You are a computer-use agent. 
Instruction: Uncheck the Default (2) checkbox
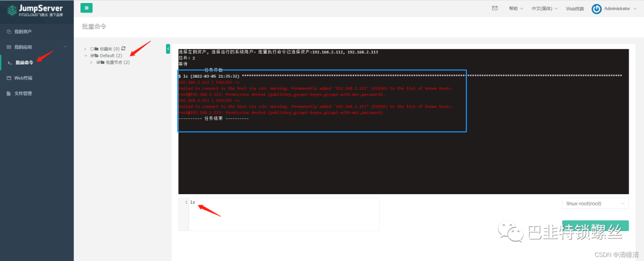[x=92, y=56]
